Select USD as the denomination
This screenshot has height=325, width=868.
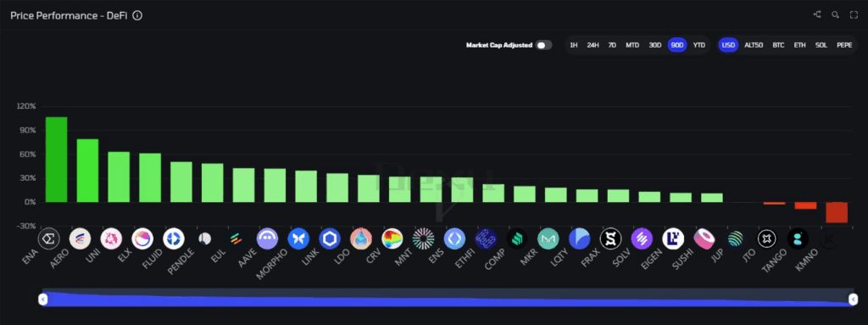click(728, 45)
